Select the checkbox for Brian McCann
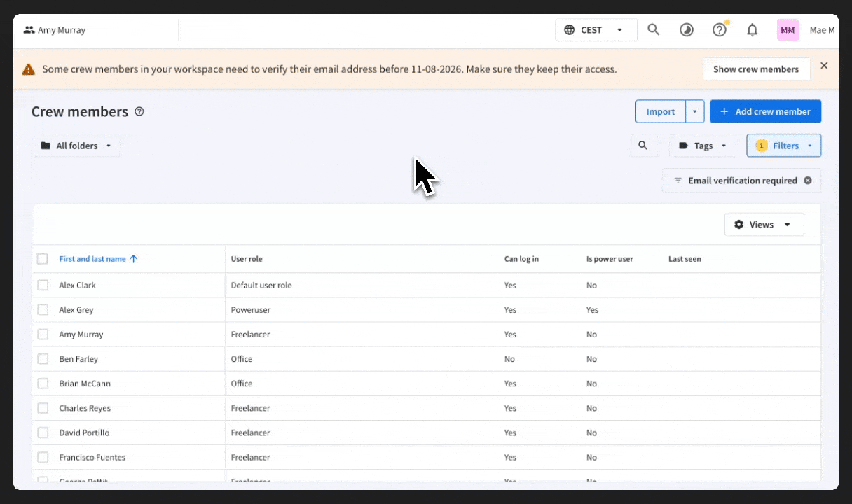This screenshot has width=852, height=504. pyautogui.click(x=43, y=384)
